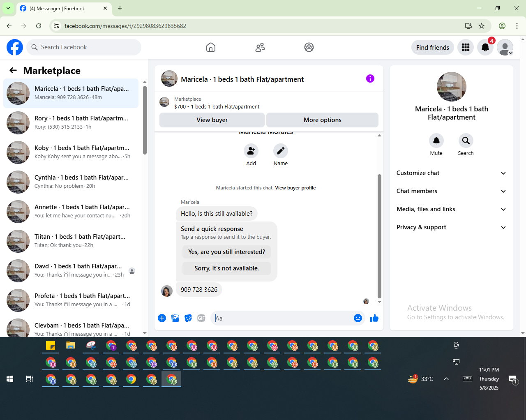Open the Groups icon in top navigation
The width and height of the screenshot is (526, 420).
[309, 47]
